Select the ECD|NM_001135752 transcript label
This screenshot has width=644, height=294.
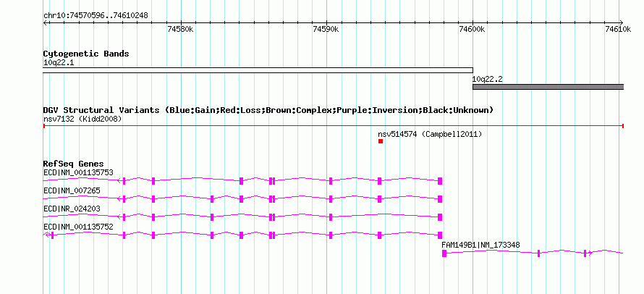coord(78,227)
